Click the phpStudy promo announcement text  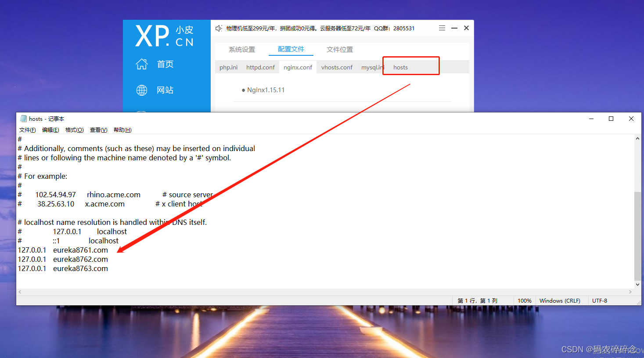(320, 28)
